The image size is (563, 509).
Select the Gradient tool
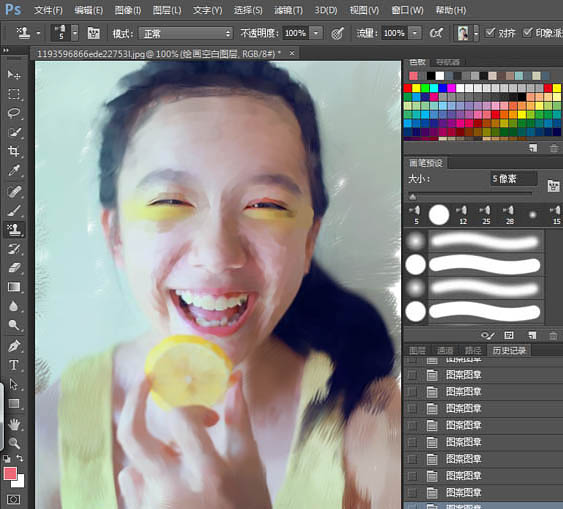pyautogui.click(x=14, y=287)
